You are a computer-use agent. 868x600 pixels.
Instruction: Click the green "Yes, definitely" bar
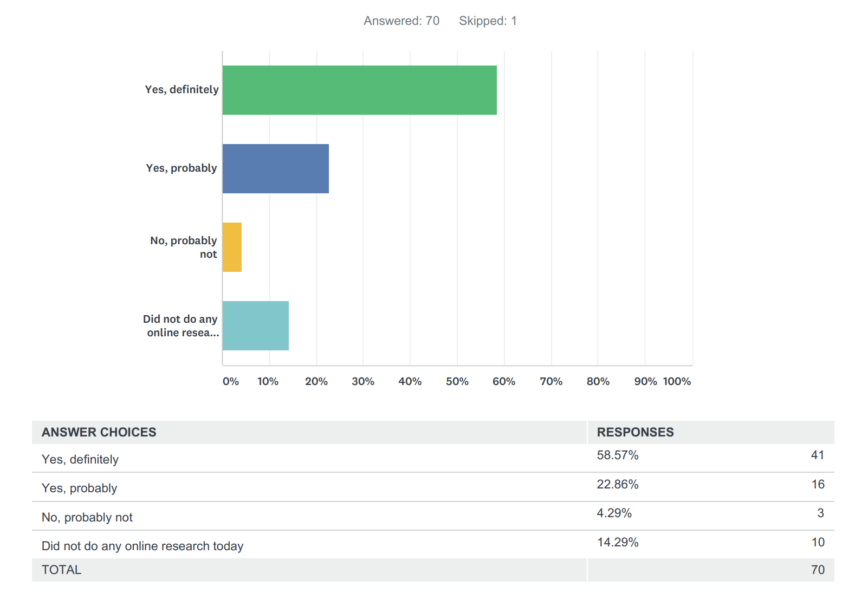coord(359,90)
